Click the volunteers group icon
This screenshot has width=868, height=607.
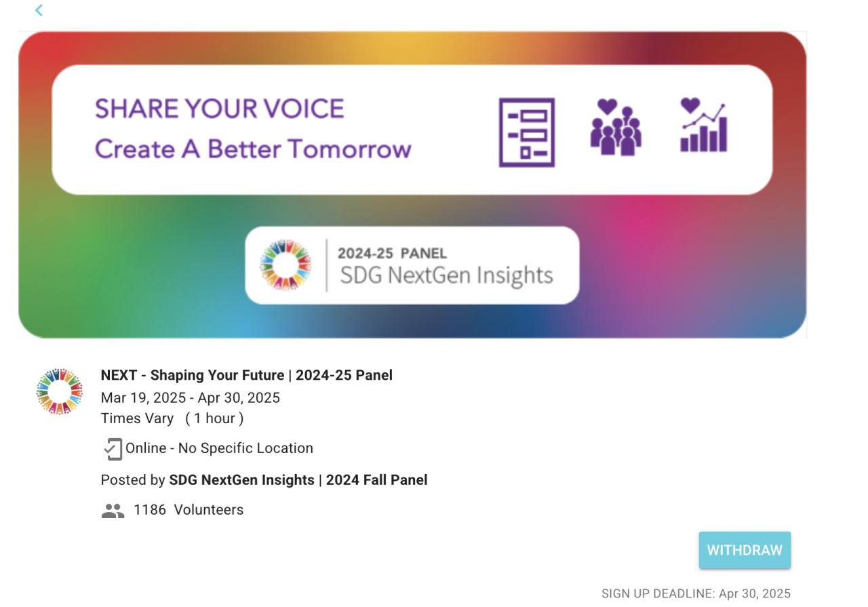click(x=113, y=511)
